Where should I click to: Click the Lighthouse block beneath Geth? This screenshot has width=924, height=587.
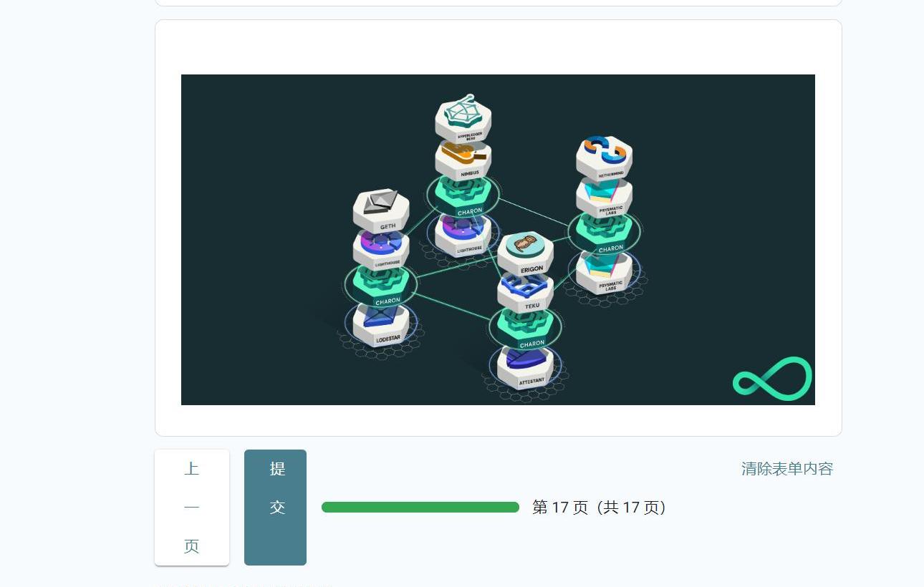pos(381,249)
